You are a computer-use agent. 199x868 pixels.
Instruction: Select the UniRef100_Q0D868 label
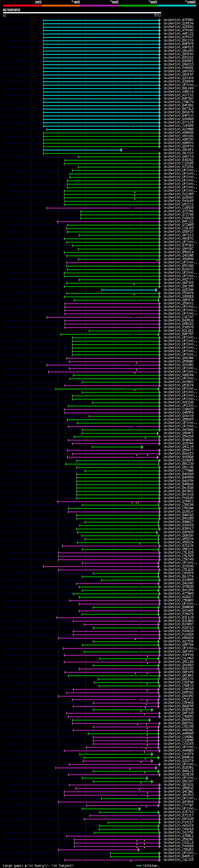tap(179, 119)
